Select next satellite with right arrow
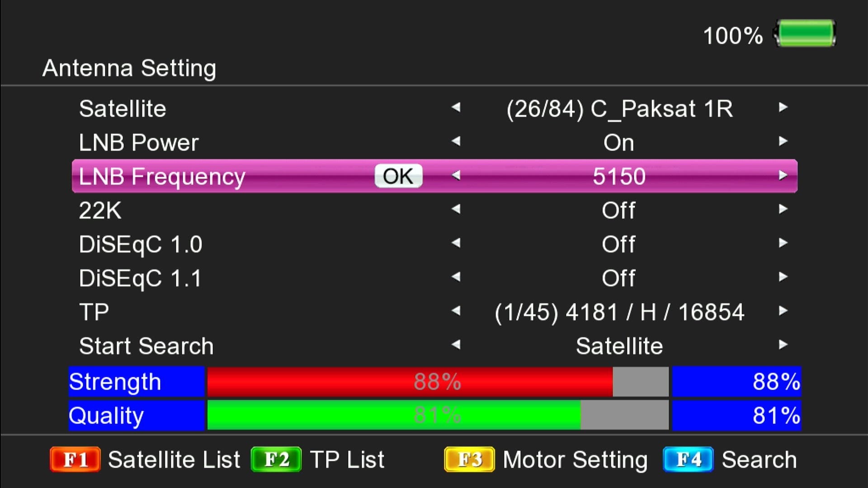This screenshot has height=488, width=868. click(x=783, y=108)
